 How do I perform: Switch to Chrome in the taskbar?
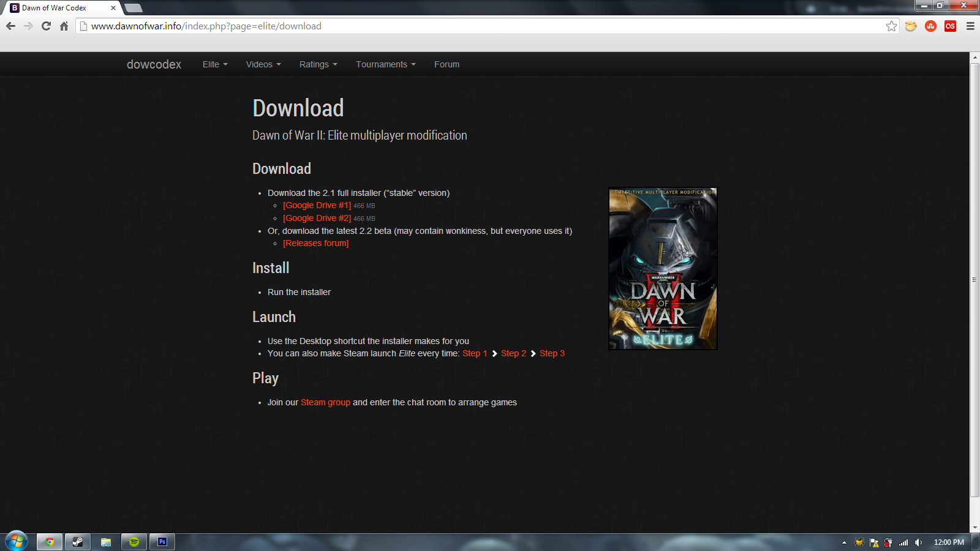click(x=50, y=542)
